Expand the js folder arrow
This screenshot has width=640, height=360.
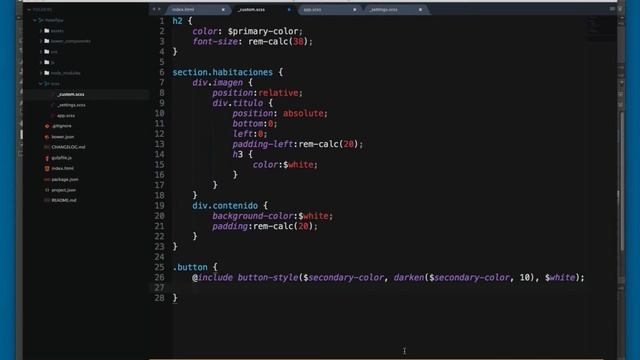point(41,62)
